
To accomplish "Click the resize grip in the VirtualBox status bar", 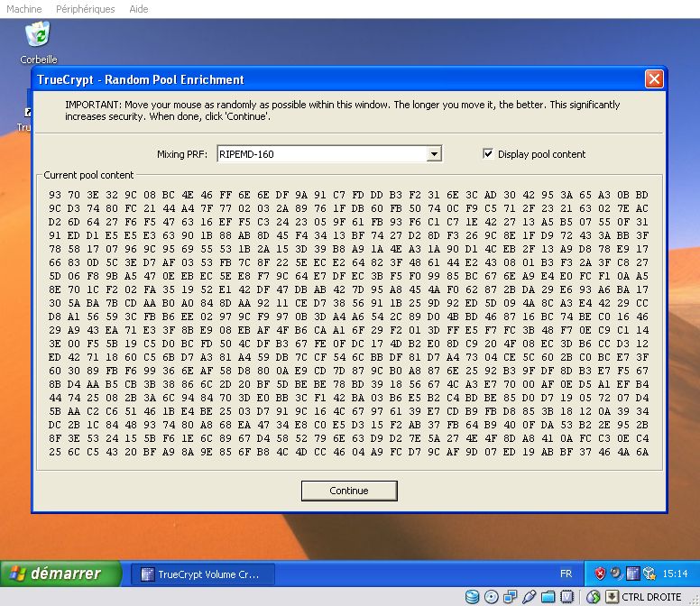I will pos(695,601).
